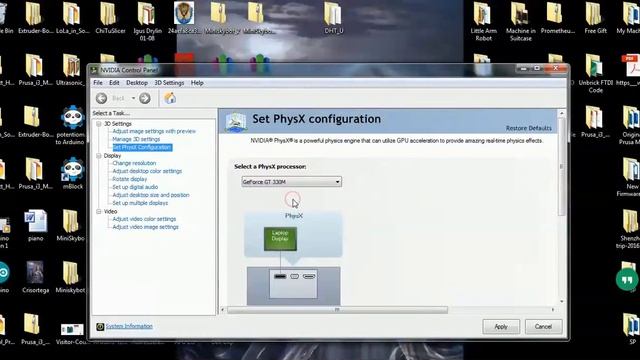Select the Ultrasonic desktop folder

pyautogui.click(x=71, y=70)
